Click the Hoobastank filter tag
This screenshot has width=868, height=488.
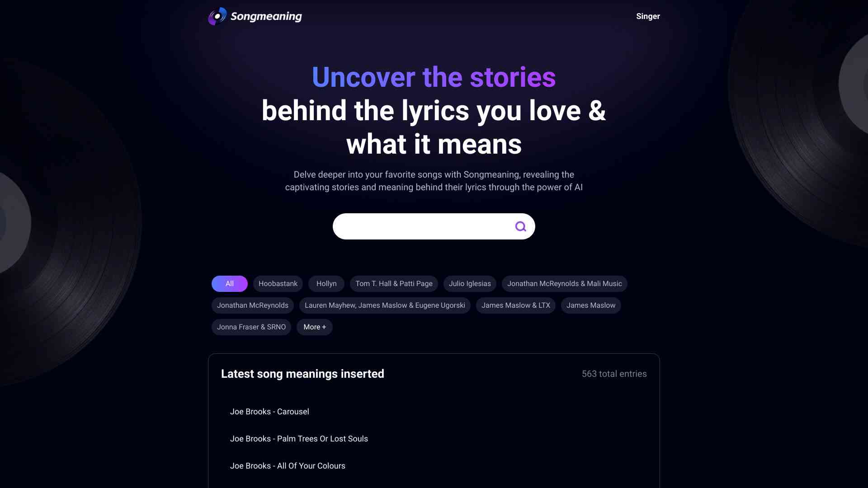coord(277,283)
